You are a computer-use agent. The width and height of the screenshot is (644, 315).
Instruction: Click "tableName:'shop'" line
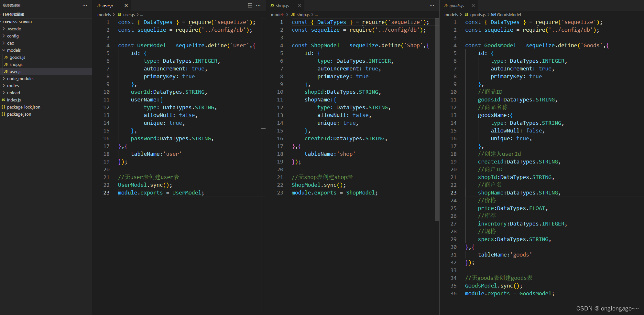pos(330,154)
